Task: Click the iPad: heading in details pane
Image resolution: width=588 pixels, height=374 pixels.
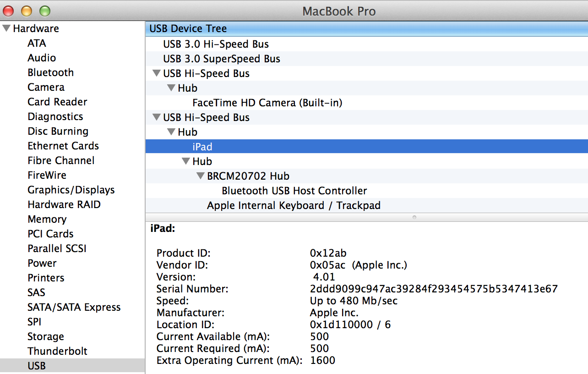Action: point(163,228)
